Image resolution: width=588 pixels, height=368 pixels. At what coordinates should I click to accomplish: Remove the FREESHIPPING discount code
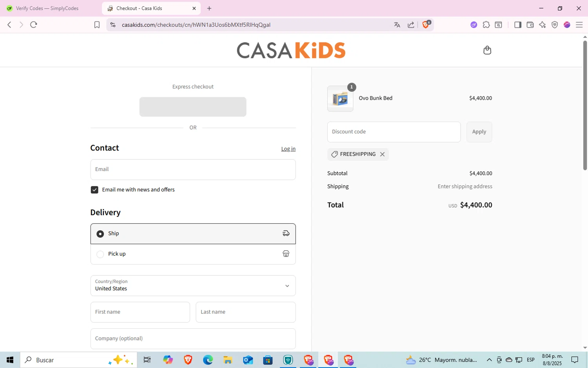(x=382, y=154)
